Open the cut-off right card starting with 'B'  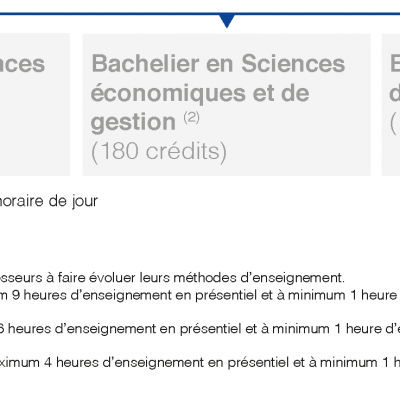[x=391, y=105]
